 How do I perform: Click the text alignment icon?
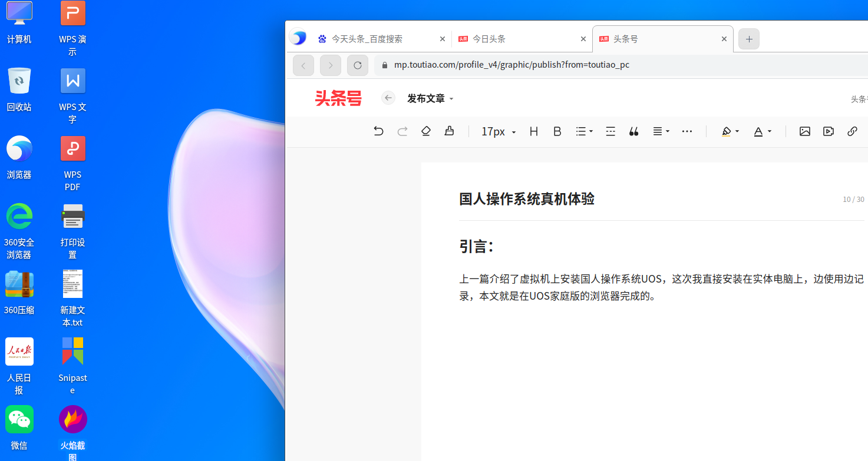tap(658, 131)
